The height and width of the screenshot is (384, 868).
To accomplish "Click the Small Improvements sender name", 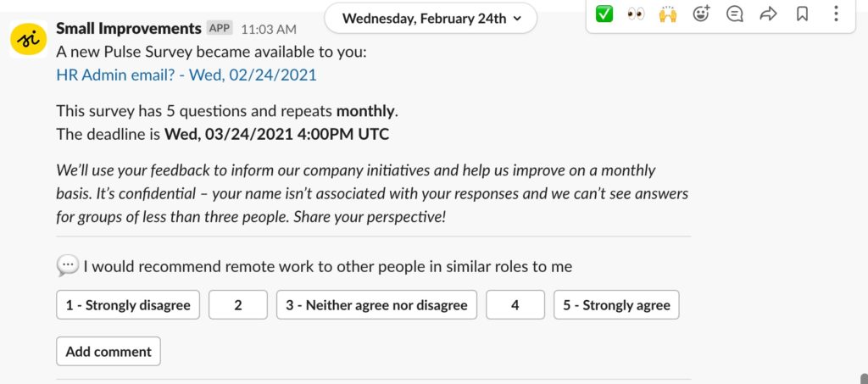I will point(129,29).
